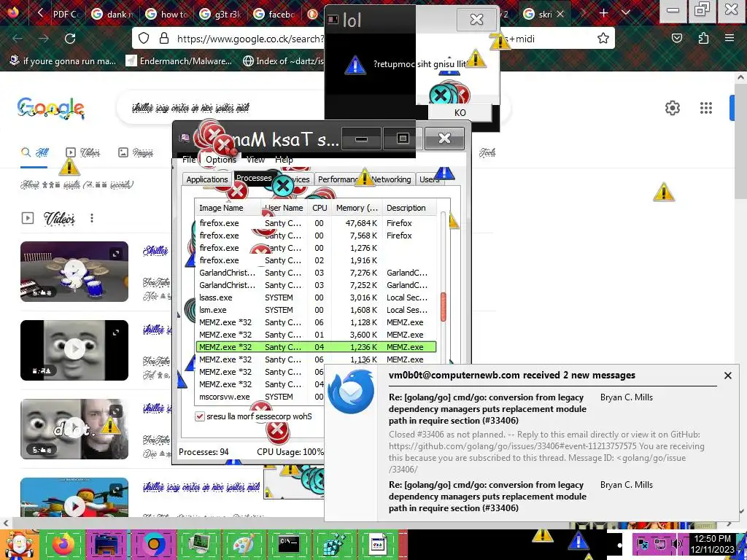Open the Help menu in Task Manager
The width and height of the screenshot is (747, 560).
click(x=284, y=160)
